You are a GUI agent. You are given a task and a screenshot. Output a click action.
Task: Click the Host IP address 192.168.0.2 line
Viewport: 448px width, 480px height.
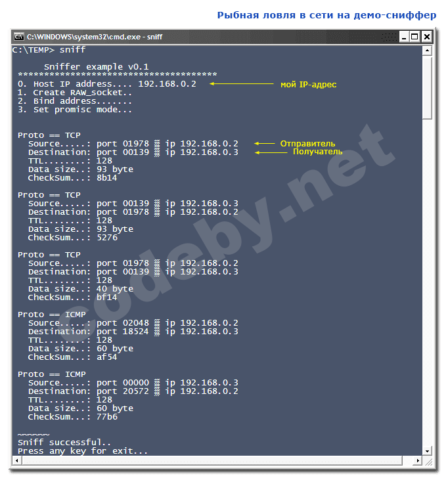click(107, 84)
